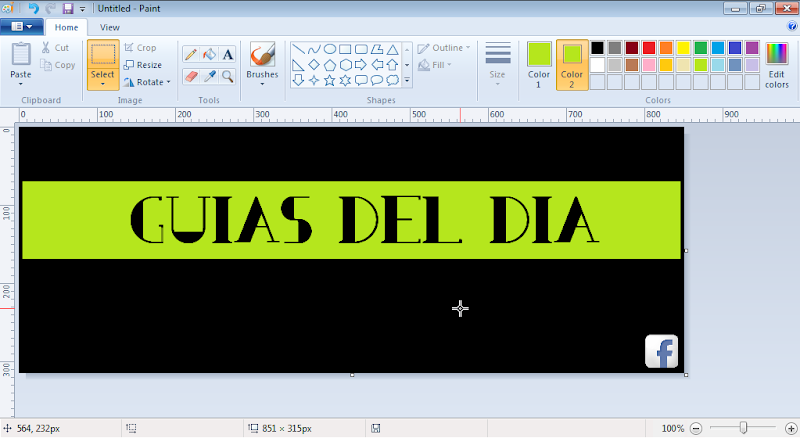
Task: Choose the Six-point star shape
Action: (x=345, y=80)
